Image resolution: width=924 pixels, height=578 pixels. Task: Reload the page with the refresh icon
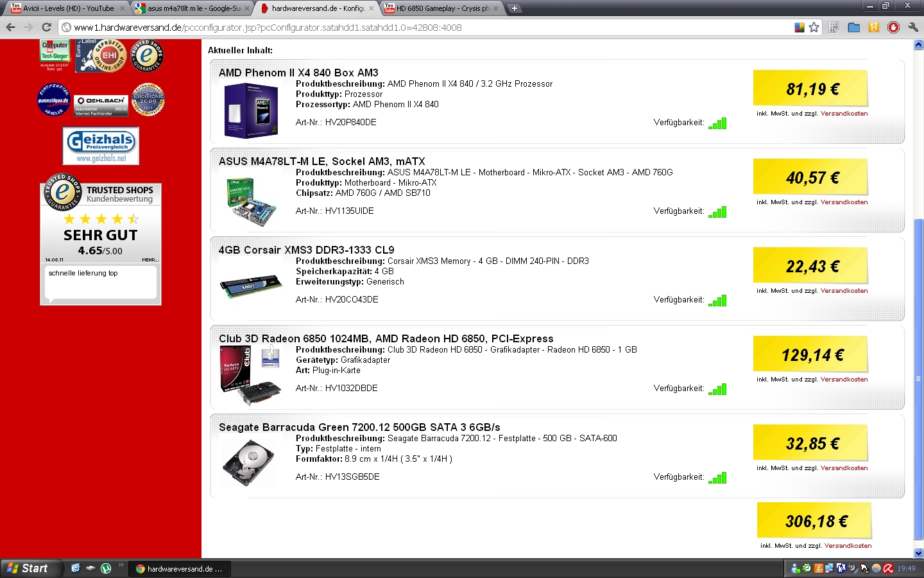point(46,27)
